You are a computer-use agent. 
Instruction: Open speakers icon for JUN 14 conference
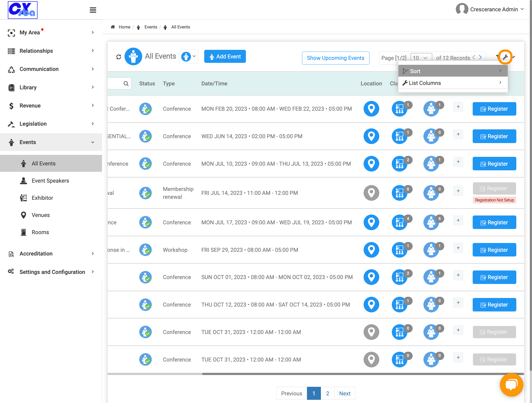(431, 136)
